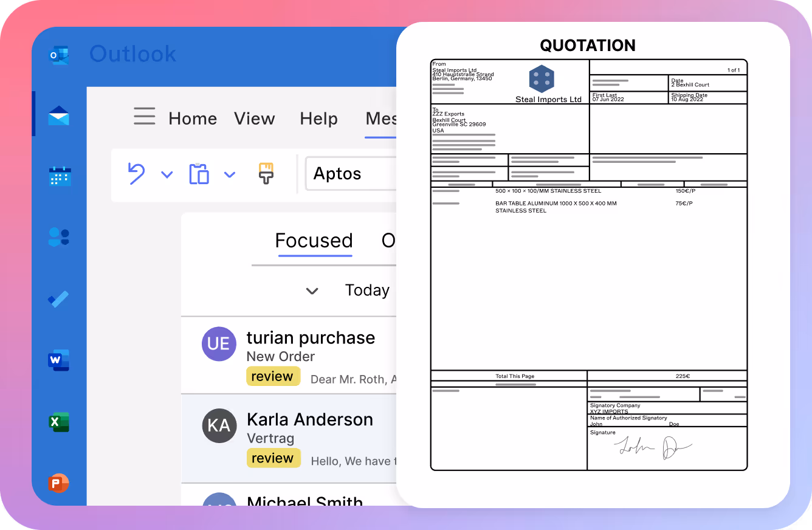
Task: Click the 225€ total in quotation
Action: (x=683, y=376)
